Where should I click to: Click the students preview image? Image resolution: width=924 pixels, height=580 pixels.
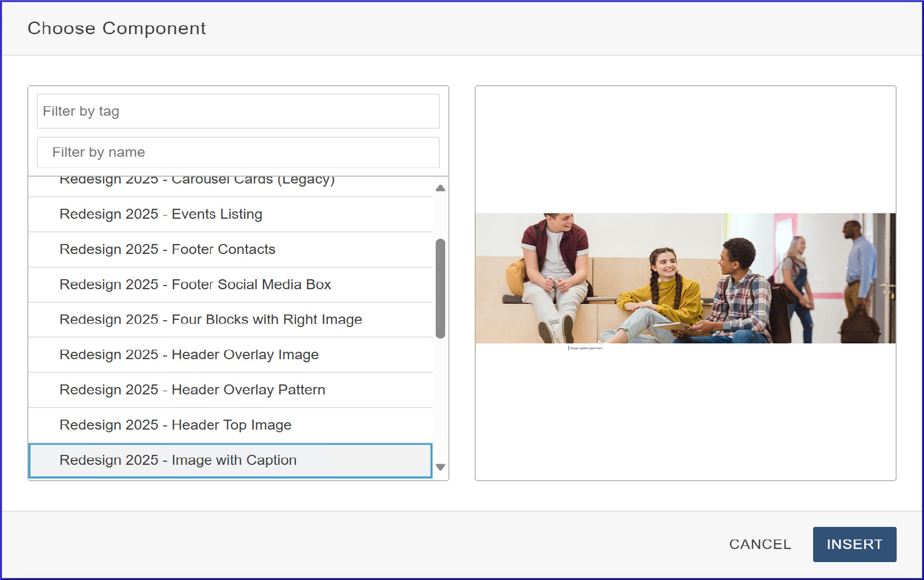[685, 278]
